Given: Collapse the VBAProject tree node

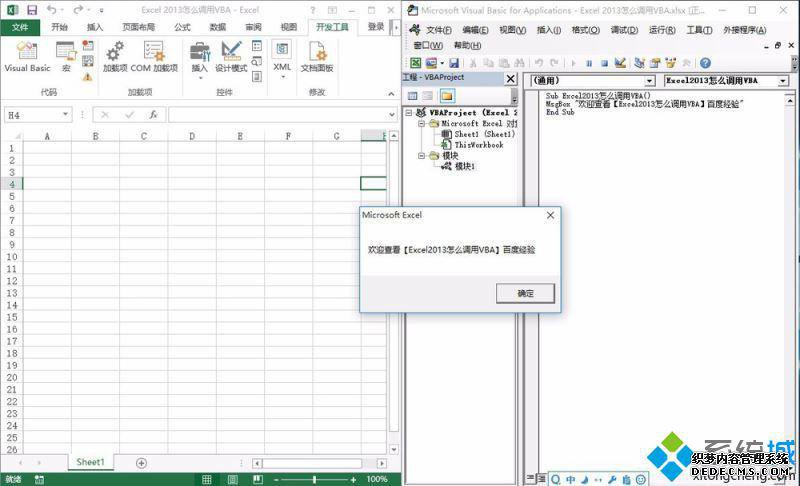Looking at the screenshot, I should [x=409, y=112].
